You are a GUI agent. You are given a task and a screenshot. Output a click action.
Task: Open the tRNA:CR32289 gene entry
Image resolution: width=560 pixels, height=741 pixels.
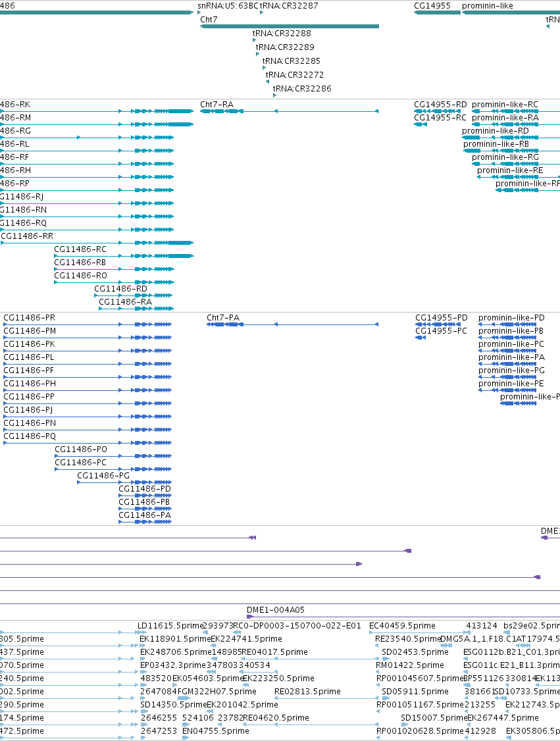click(285, 47)
